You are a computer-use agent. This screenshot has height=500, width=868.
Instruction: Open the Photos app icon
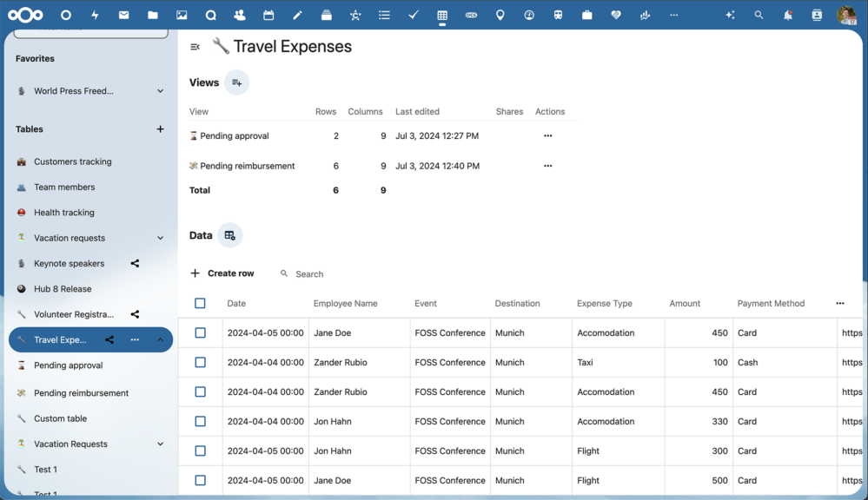[182, 15]
